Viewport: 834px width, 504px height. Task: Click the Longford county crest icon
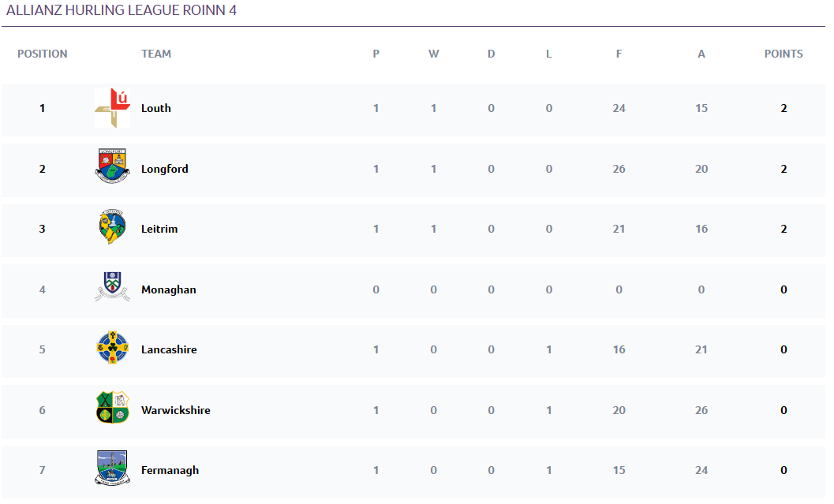(112, 168)
